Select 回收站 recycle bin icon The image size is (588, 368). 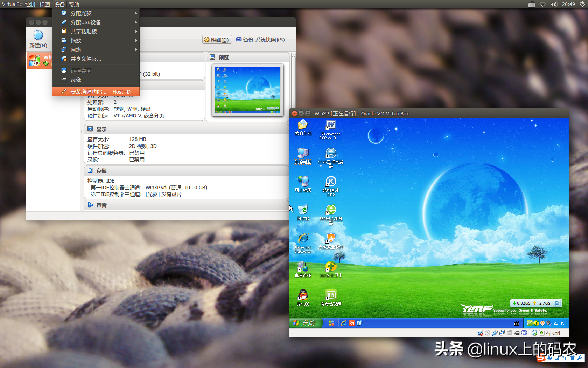[x=303, y=213]
